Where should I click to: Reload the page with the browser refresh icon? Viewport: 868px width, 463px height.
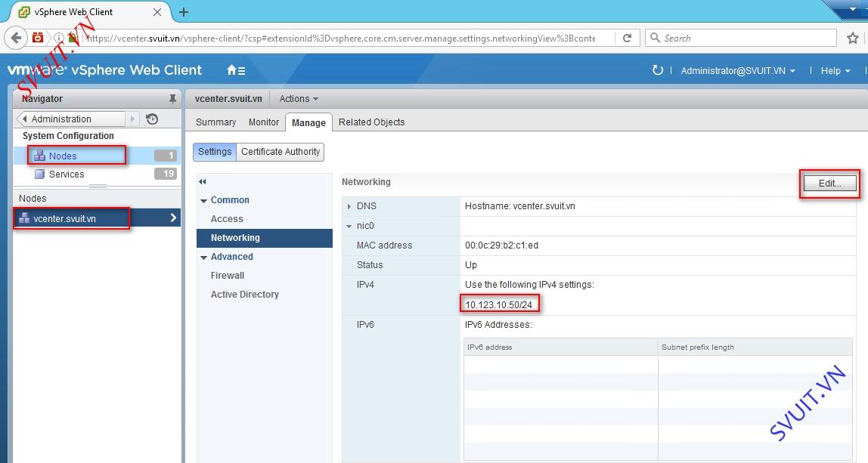(x=628, y=39)
